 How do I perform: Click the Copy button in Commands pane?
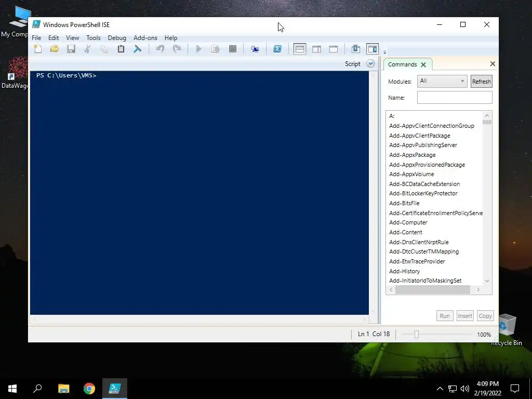(x=485, y=316)
